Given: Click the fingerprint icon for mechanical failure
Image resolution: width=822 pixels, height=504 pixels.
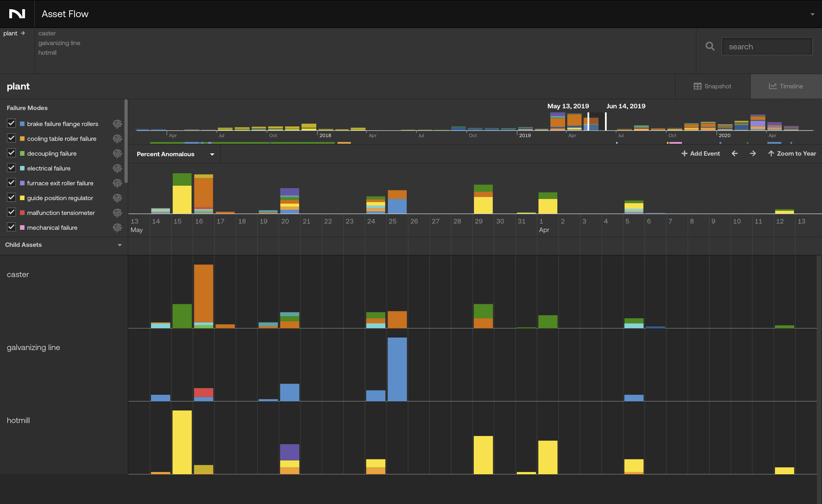Looking at the screenshot, I should click(x=117, y=228).
